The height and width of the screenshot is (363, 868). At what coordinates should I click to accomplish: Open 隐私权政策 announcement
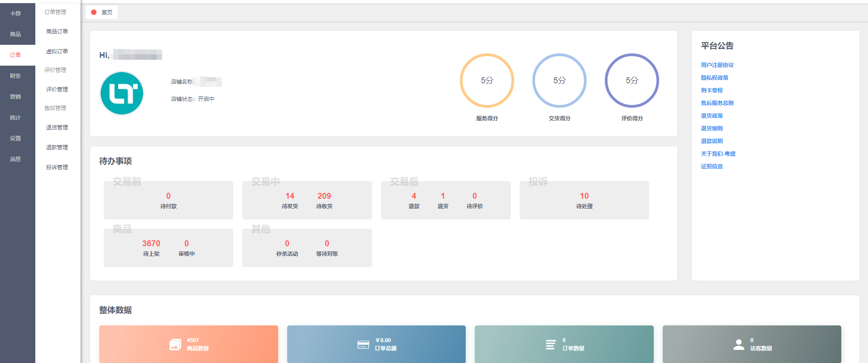click(714, 78)
